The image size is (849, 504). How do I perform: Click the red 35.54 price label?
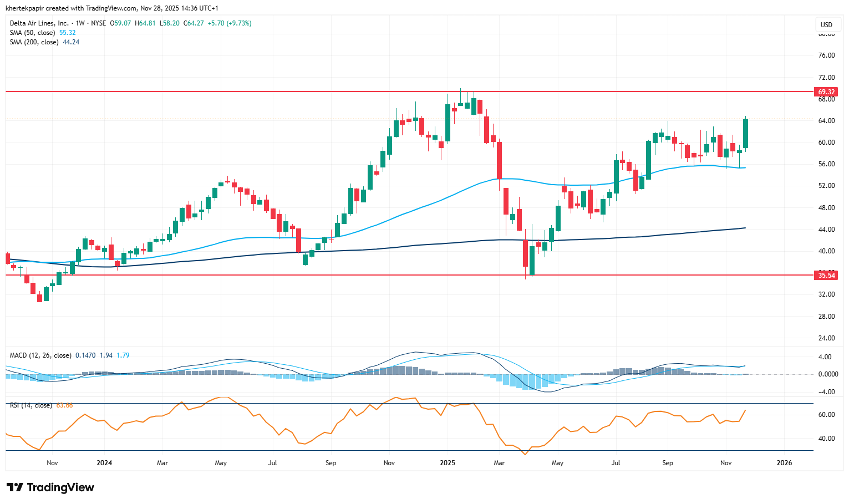point(826,276)
